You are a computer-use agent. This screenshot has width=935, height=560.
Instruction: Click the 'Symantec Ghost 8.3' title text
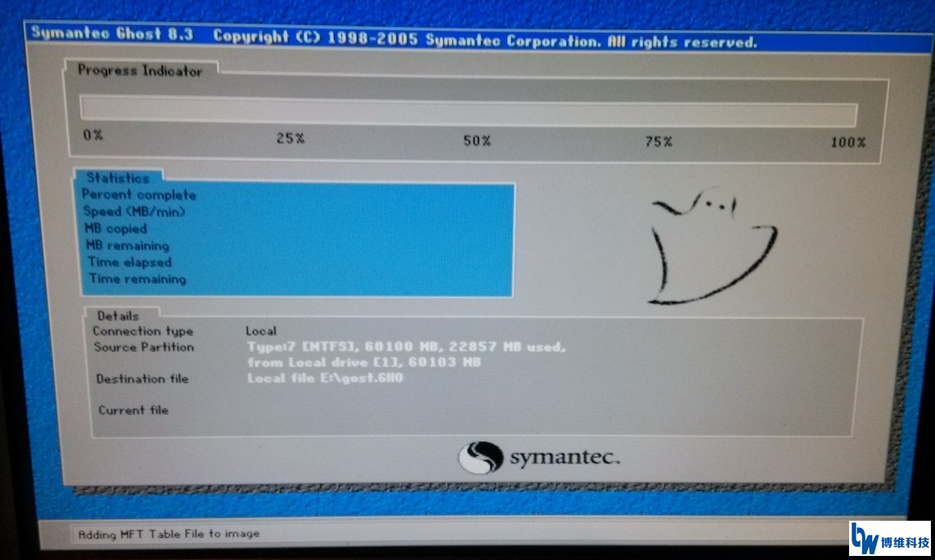click(x=112, y=34)
